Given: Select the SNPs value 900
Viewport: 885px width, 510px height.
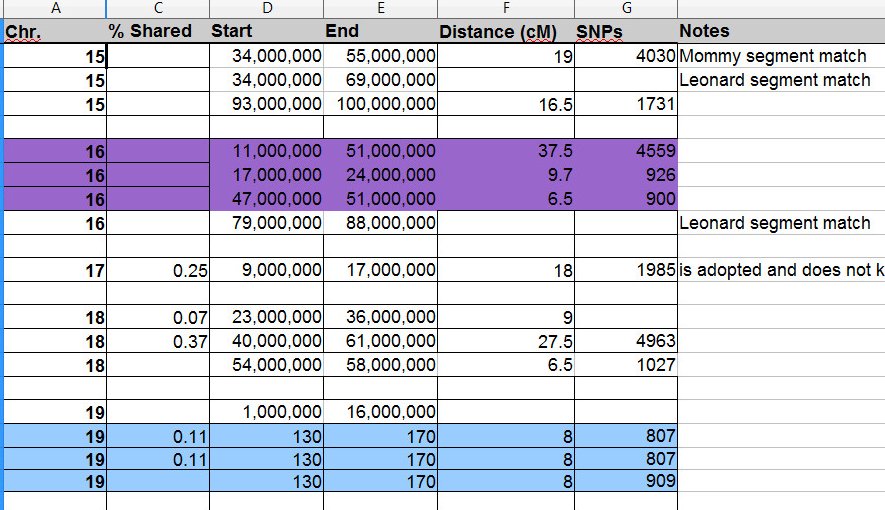Looking at the screenshot, I should pyautogui.click(x=626, y=199).
